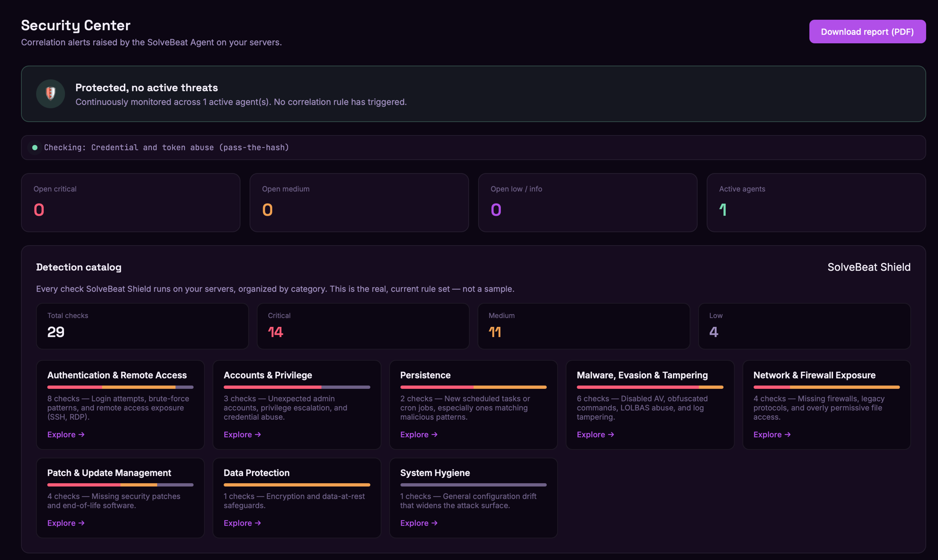Viewport: 938px width, 560px height.
Task: Click the green status dot beside Checking
Action: click(35, 148)
